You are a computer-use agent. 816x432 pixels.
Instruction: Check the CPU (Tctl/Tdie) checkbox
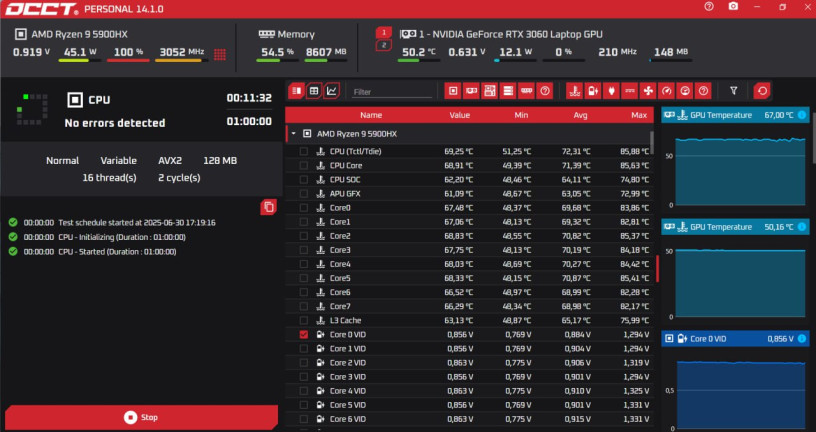(303, 151)
